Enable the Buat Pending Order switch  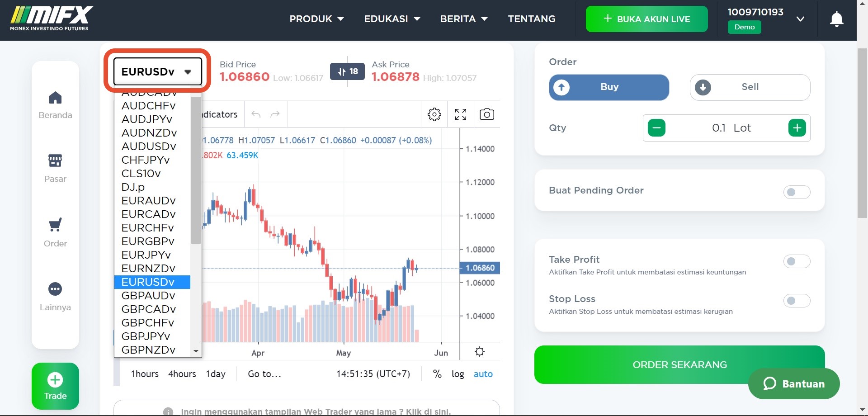796,192
